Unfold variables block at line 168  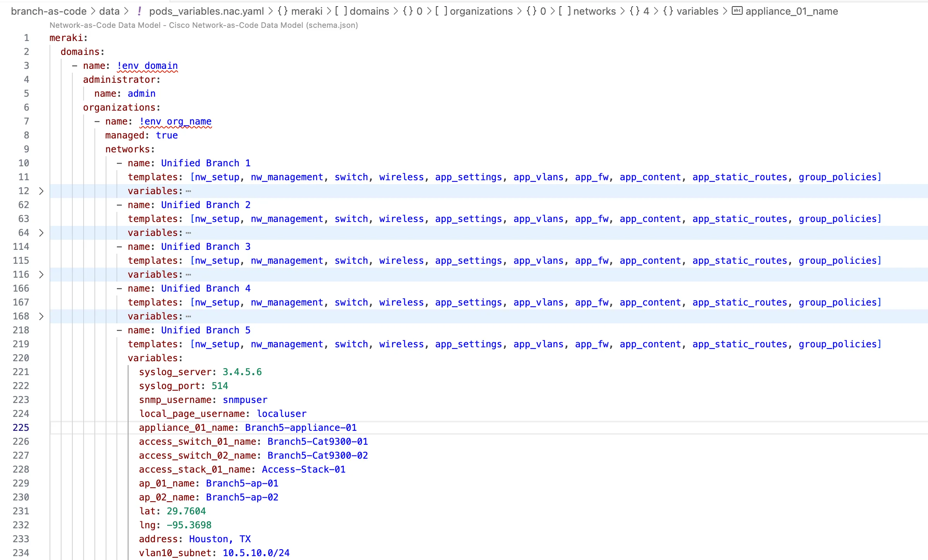[41, 316]
